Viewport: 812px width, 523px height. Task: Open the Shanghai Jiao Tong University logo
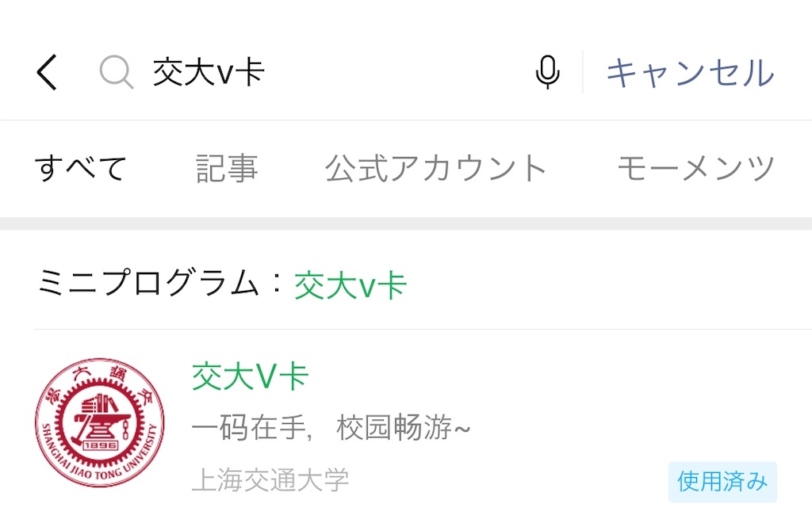(x=100, y=422)
